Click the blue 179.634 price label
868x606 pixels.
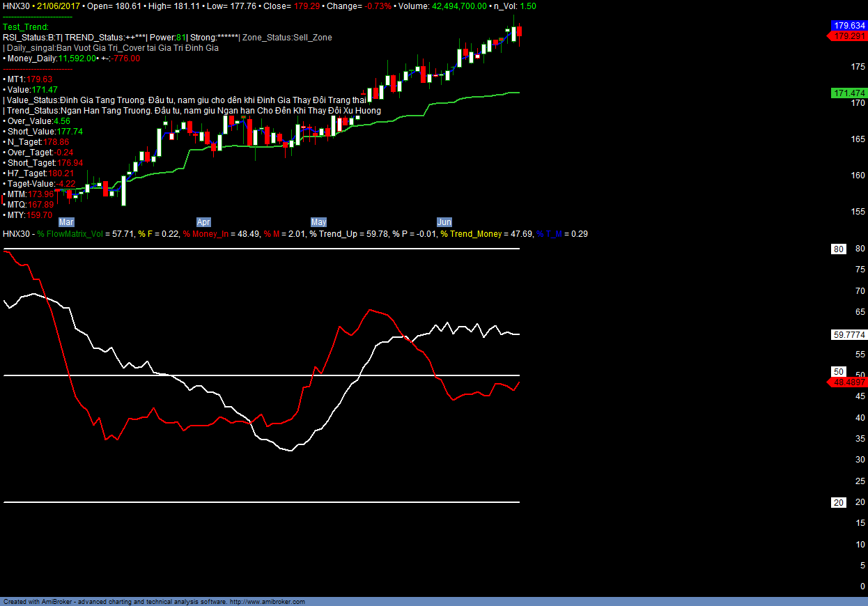pyautogui.click(x=848, y=26)
